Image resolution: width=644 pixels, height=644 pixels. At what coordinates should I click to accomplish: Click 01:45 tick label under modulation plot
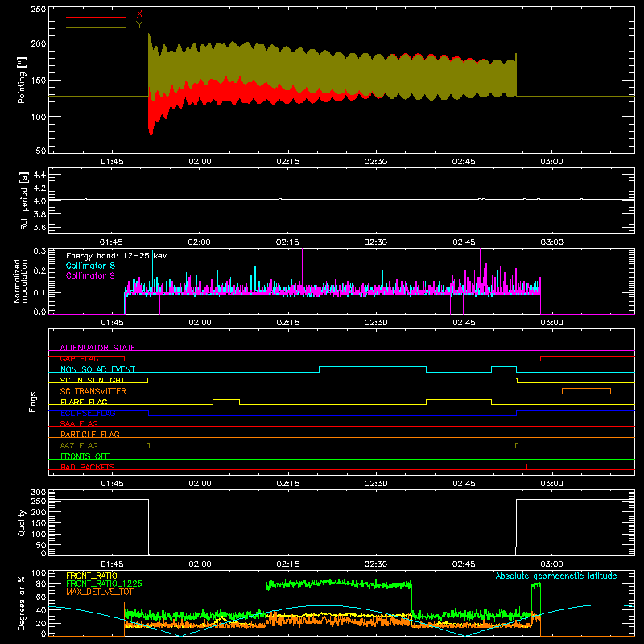coord(112,323)
